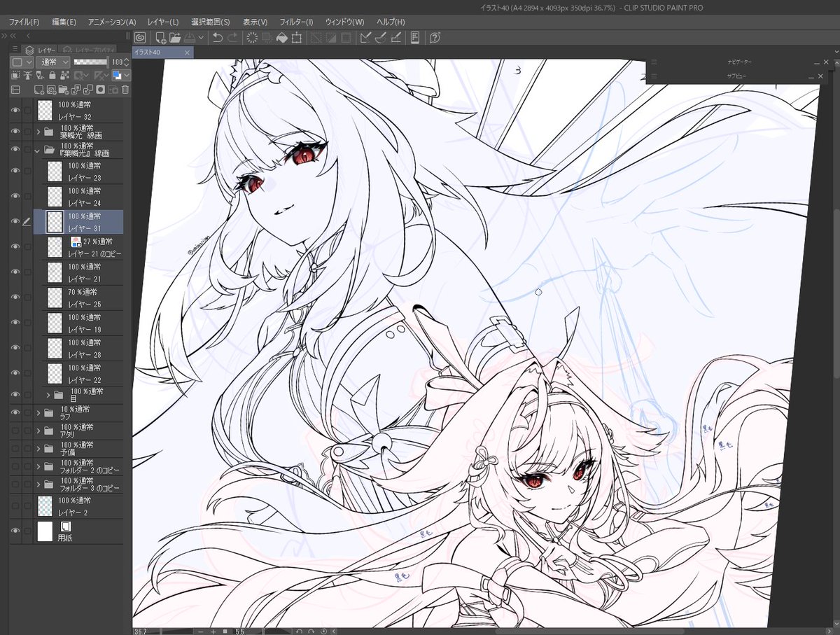The height and width of the screenshot is (635, 840).
Task: Click the Lock layer padlock icon
Action: coord(52,76)
